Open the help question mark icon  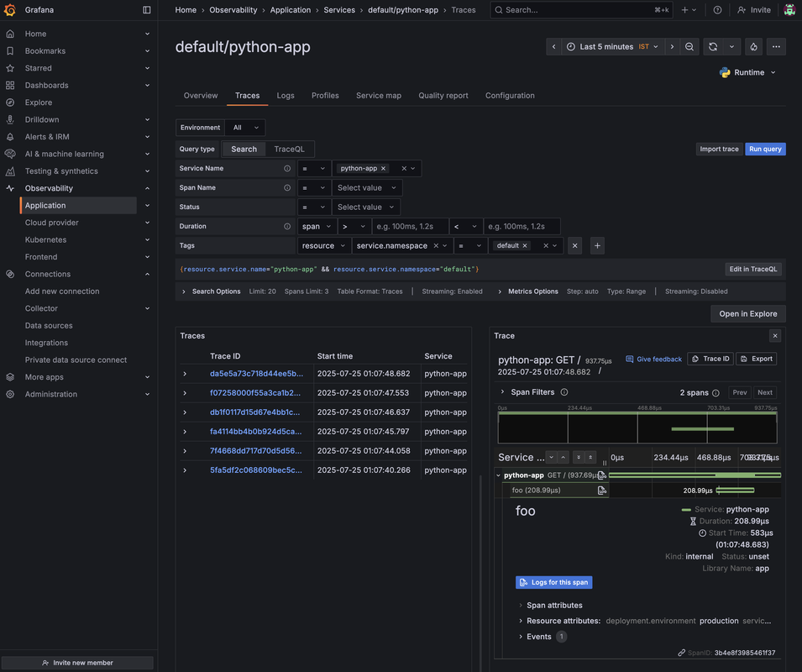tap(718, 10)
